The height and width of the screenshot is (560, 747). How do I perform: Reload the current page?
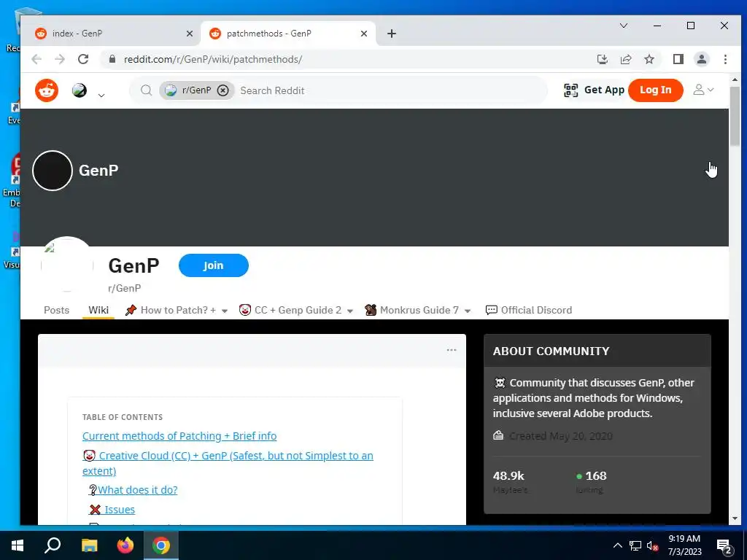[x=83, y=59]
